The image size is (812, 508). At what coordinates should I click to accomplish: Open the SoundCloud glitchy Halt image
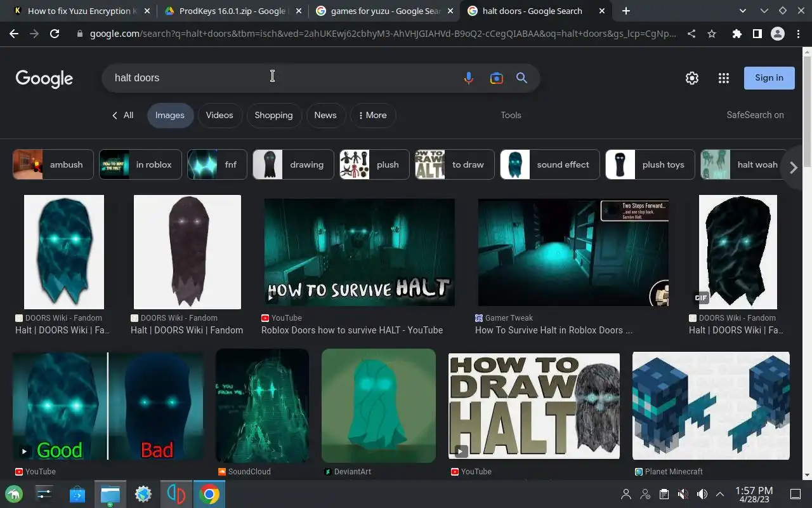(263, 406)
